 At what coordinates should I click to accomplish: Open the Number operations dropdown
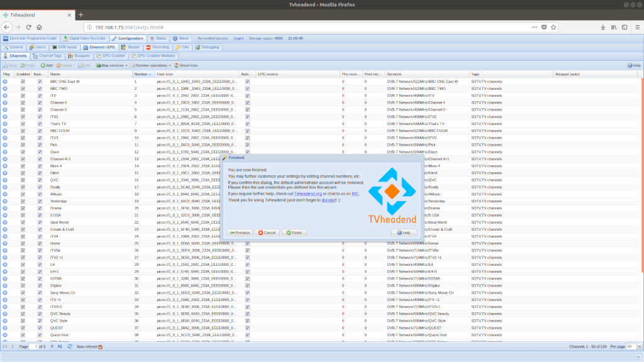[x=152, y=65]
